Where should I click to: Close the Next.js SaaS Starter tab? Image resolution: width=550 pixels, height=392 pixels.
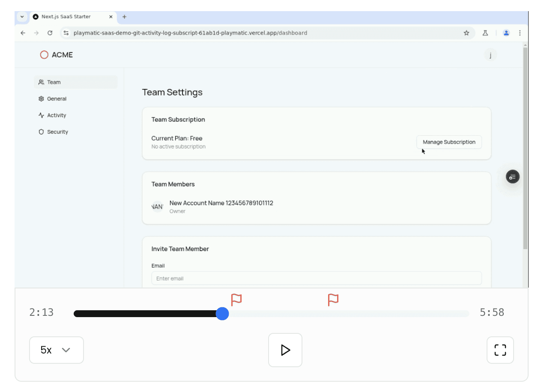coord(111,17)
